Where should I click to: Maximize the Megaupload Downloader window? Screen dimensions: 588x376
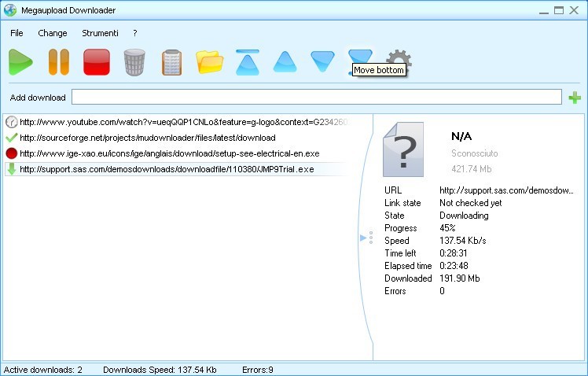[x=559, y=10]
